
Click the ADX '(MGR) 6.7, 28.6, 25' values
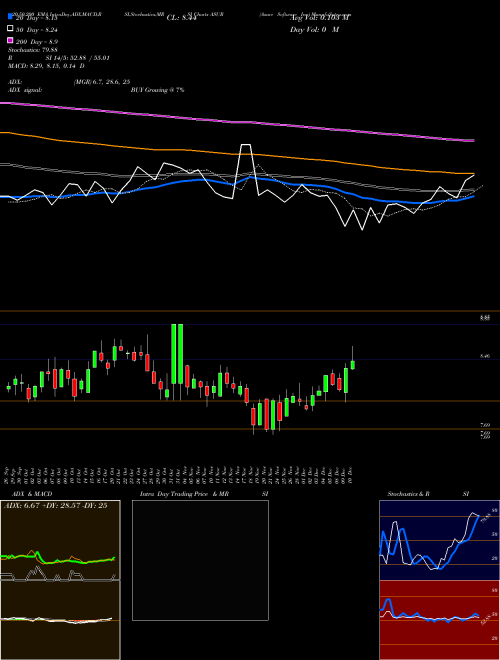point(101,82)
